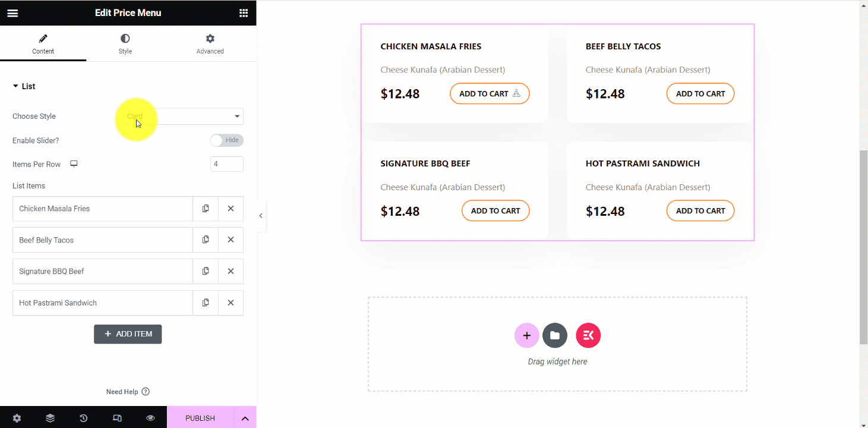This screenshot has height=428, width=868.
Task: Click the Items Per Row number field
Action: (227, 164)
